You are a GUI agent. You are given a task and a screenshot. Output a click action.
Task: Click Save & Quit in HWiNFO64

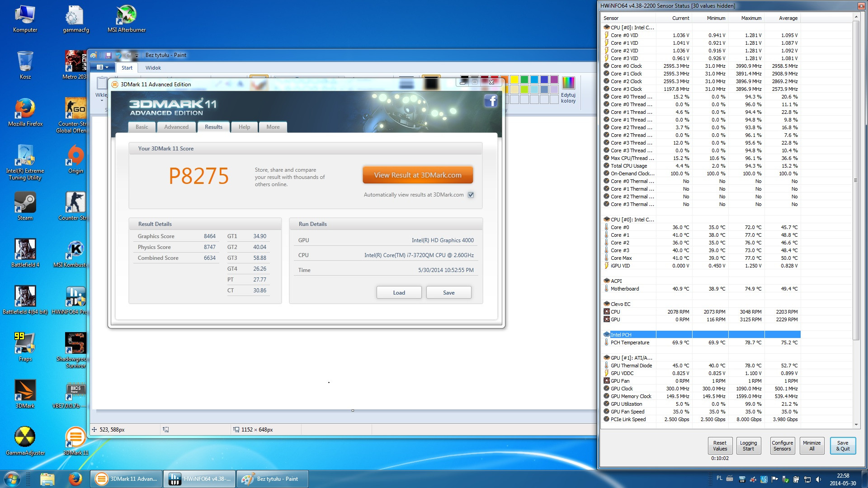(x=843, y=446)
